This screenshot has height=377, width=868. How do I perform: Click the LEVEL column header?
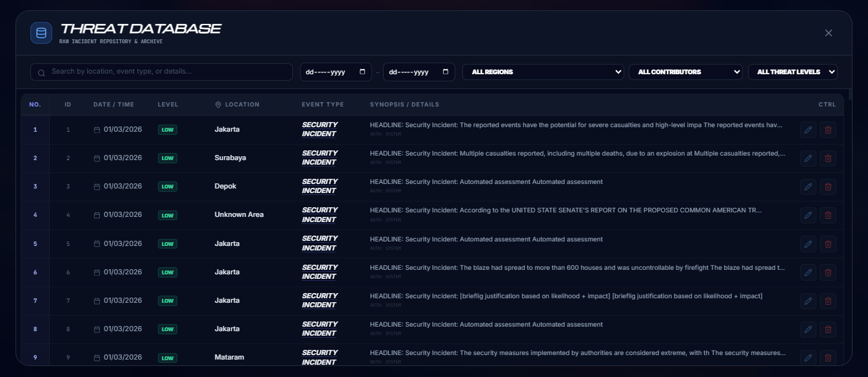[168, 105]
